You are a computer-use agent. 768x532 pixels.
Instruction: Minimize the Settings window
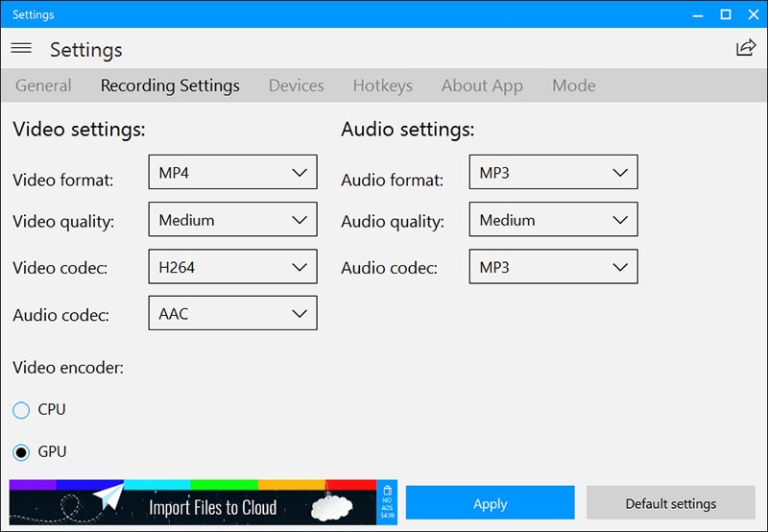(698, 14)
